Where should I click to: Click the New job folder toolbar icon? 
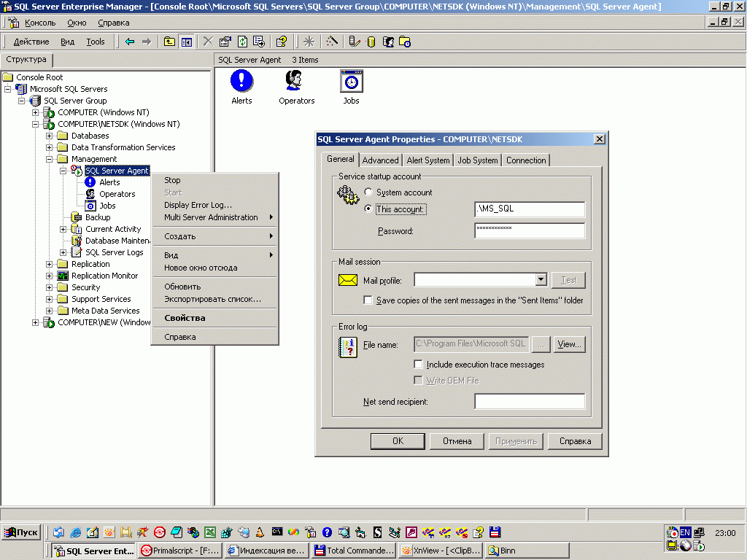(405, 42)
